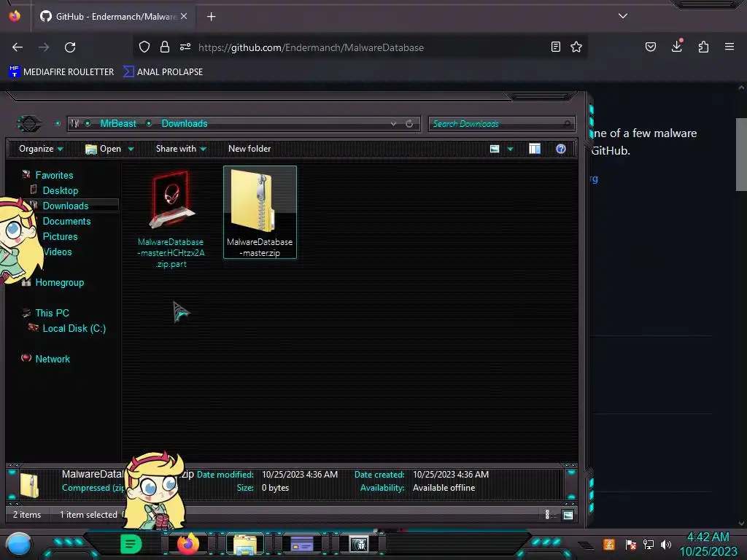Open the green notes app on taskbar
The width and height of the screenshot is (747, 560).
click(x=131, y=544)
